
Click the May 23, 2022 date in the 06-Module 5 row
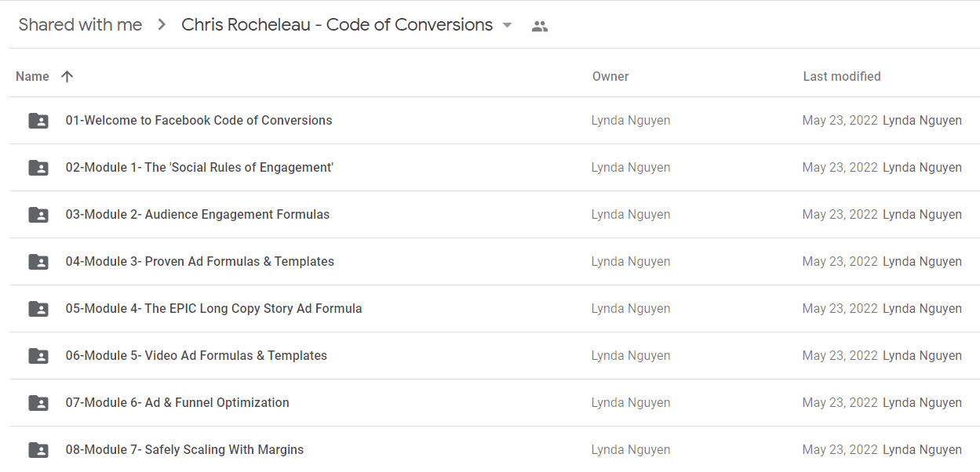[840, 355]
